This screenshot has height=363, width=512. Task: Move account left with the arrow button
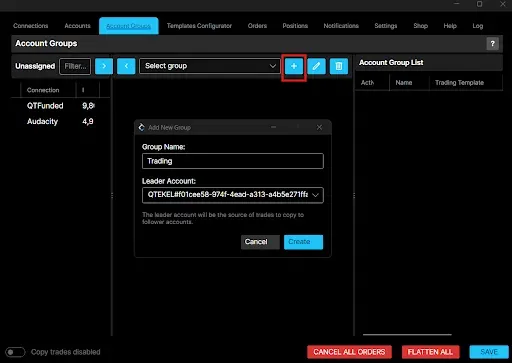(126, 66)
